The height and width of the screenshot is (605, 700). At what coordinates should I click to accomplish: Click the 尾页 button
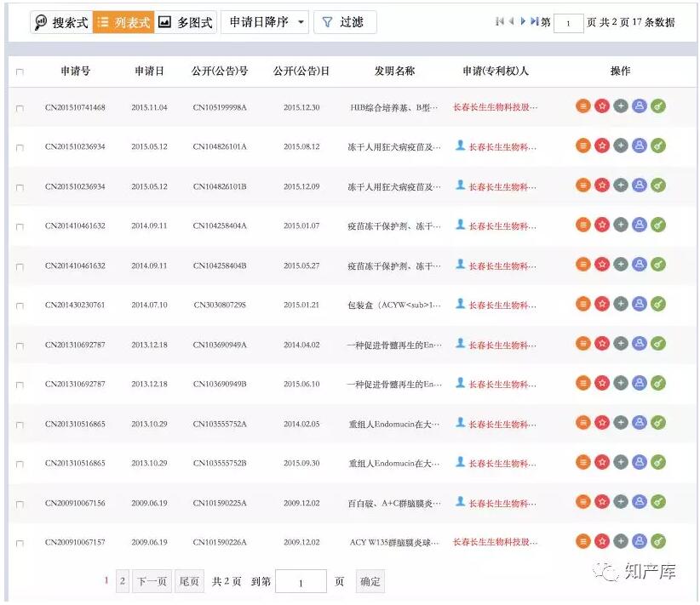point(189,581)
